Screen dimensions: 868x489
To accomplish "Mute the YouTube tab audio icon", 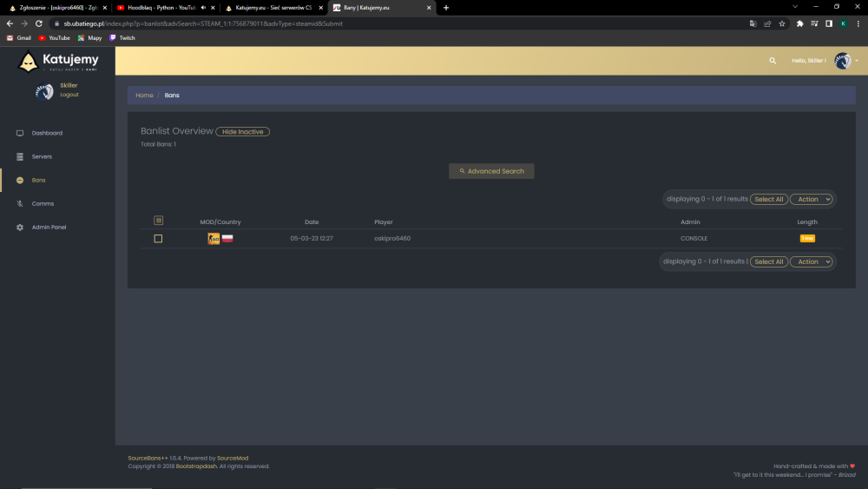I will pos(203,8).
